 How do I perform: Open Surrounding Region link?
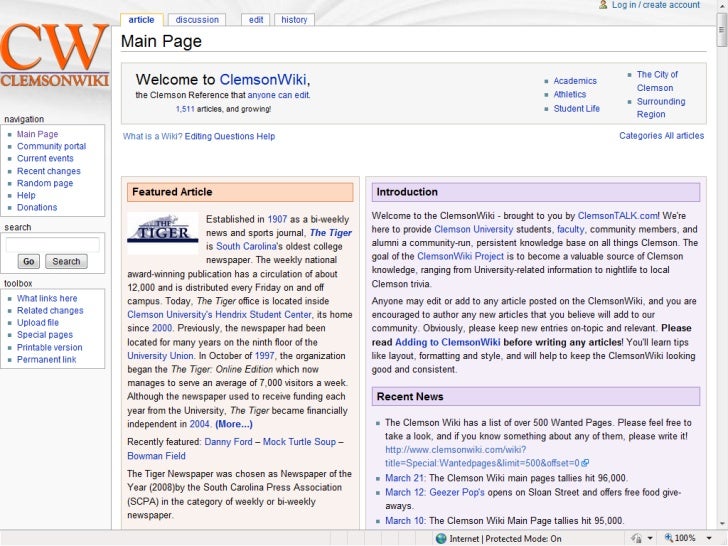[661, 108]
